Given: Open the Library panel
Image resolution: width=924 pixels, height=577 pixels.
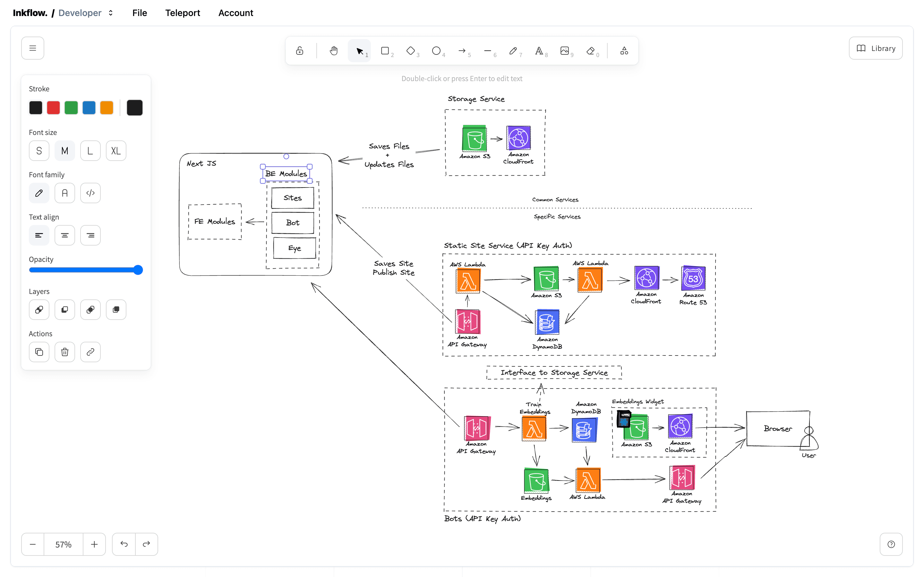Looking at the screenshot, I should (876, 47).
